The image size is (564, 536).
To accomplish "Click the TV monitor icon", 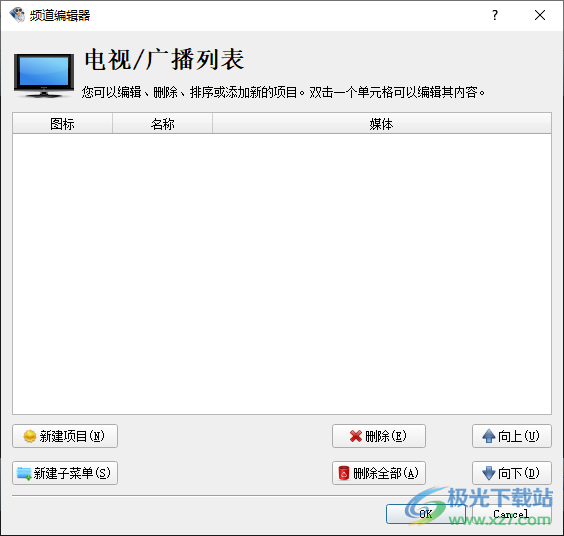I will 44,75.
